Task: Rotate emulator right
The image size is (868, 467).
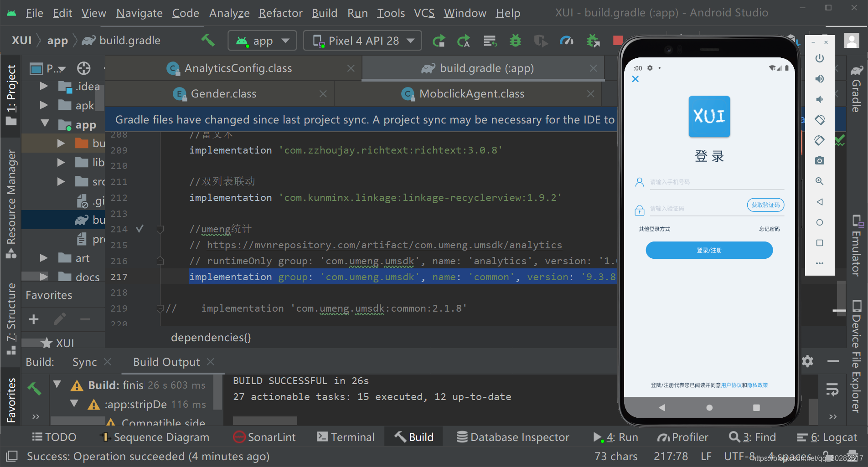Action: click(820, 140)
